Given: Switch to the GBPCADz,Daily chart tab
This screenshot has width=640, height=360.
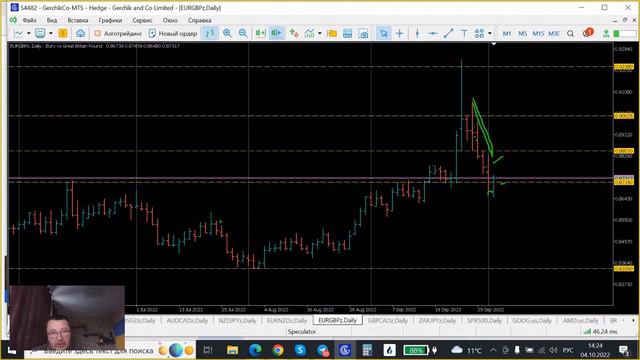Looking at the screenshot, I should 388,320.
